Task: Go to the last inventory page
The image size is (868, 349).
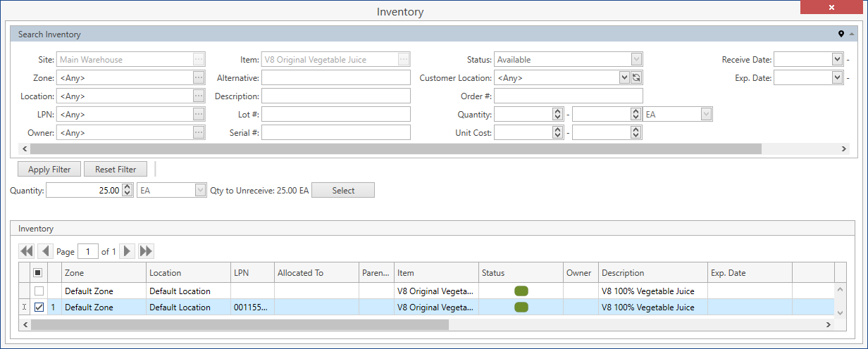Action: pyautogui.click(x=147, y=251)
